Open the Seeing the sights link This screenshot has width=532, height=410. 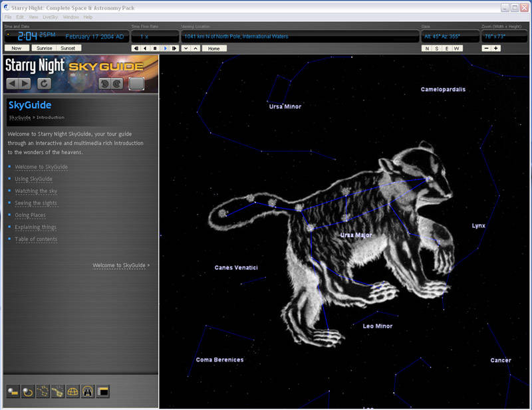point(36,203)
